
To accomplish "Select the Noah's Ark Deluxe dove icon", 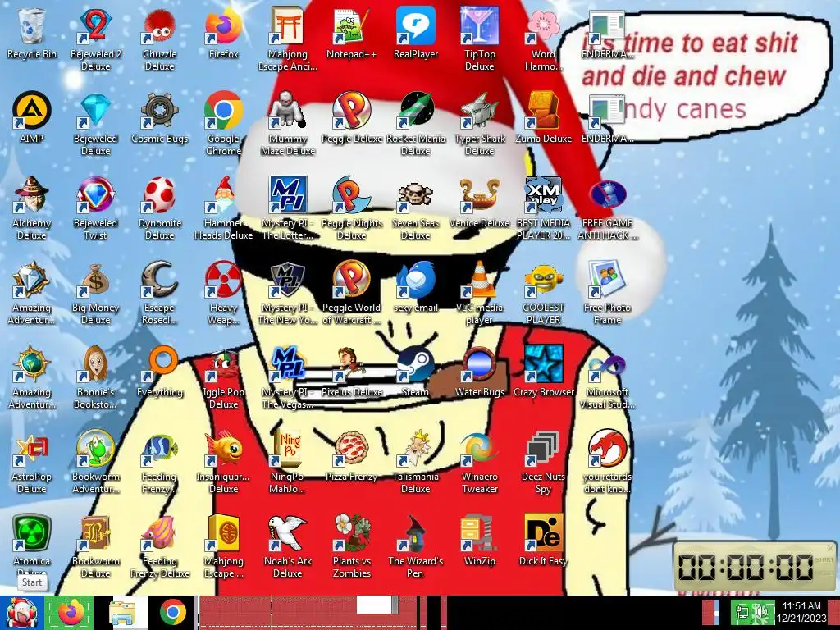I will [x=288, y=546].
